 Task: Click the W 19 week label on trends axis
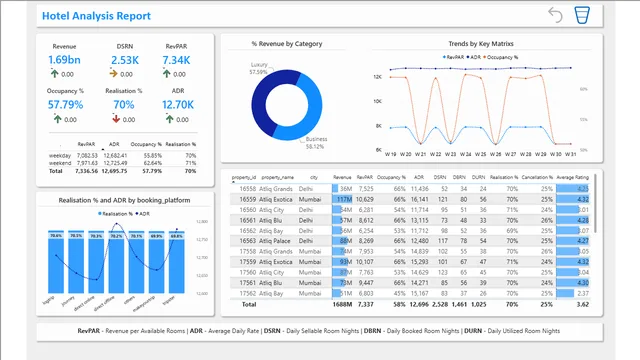point(391,154)
